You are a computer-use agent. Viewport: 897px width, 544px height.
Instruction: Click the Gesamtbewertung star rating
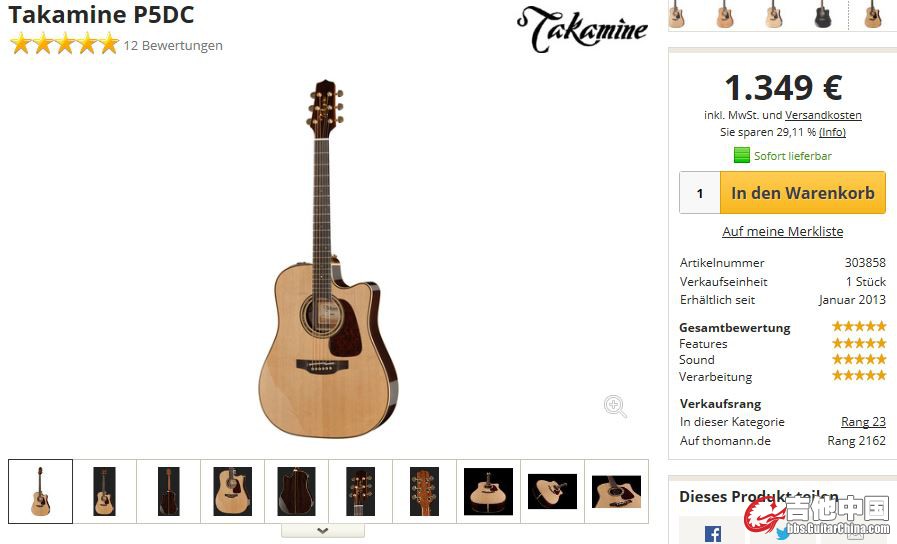click(x=859, y=326)
